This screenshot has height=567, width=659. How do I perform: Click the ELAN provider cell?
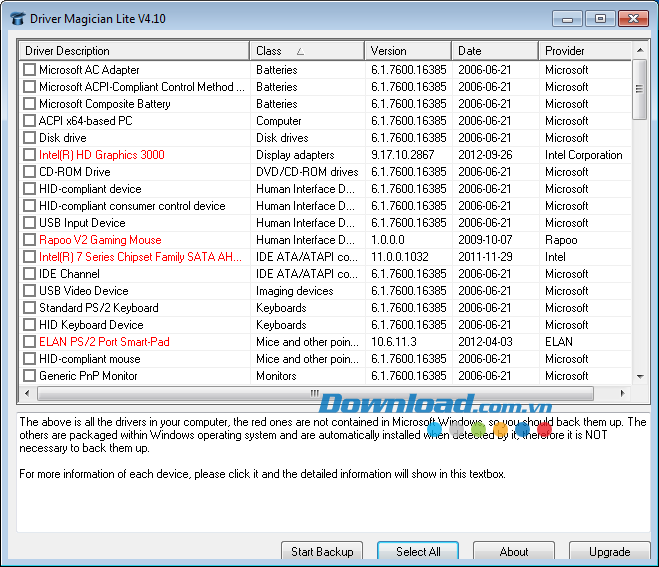point(559,342)
